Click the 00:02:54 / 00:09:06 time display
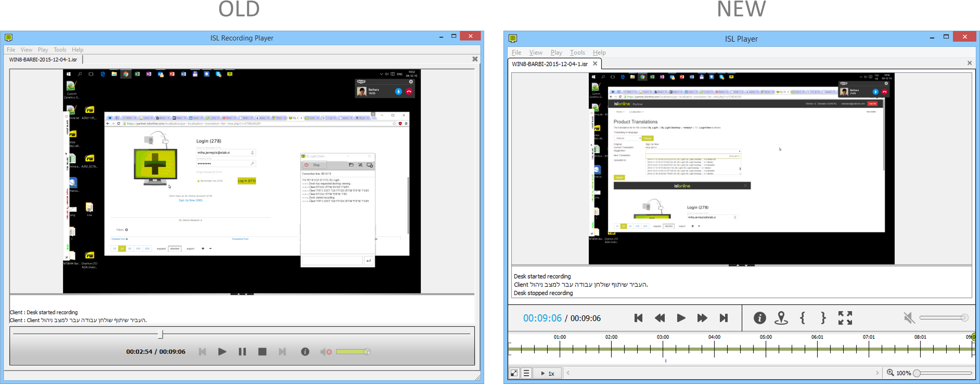The image size is (980, 384). (x=156, y=352)
